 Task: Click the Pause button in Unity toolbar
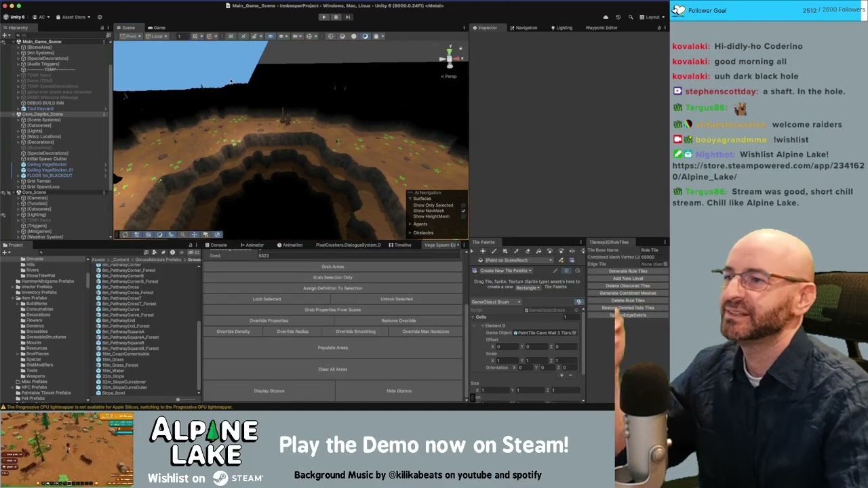click(x=336, y=17)
